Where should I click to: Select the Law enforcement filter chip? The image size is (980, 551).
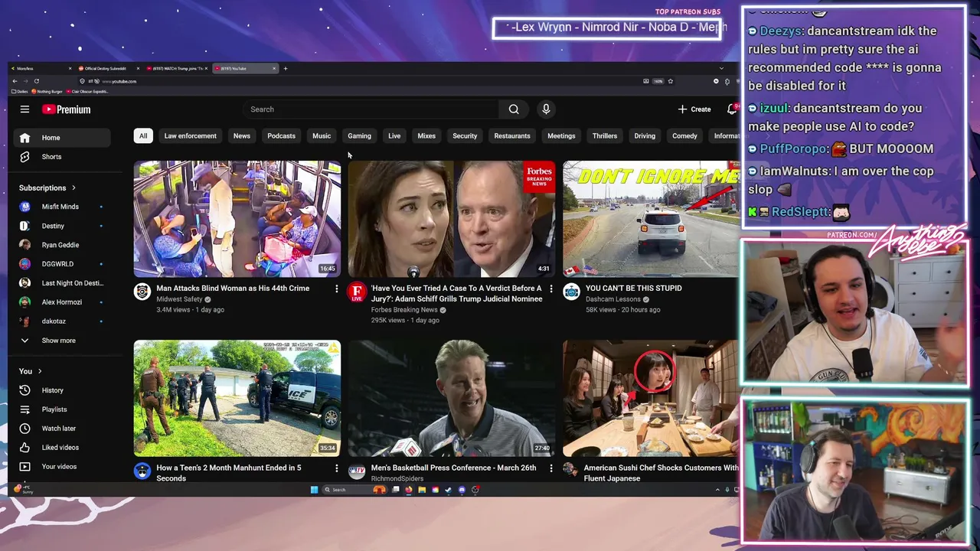tap(190, 136)
